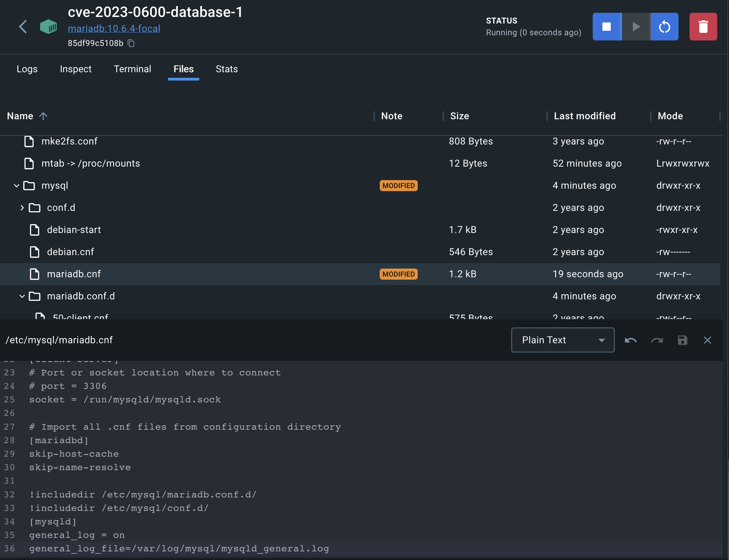729x560 pixels.
Task: Click '19 seconds ago' modified time
Action: (588, 274)
